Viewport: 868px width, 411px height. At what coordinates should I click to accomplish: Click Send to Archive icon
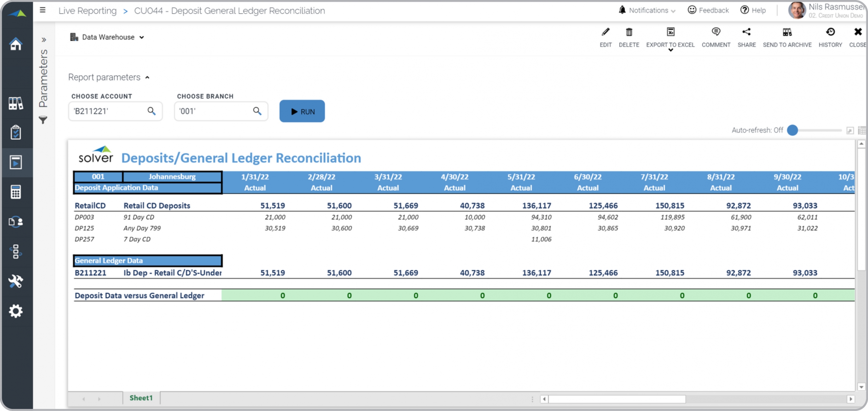[x=787, y=32]
